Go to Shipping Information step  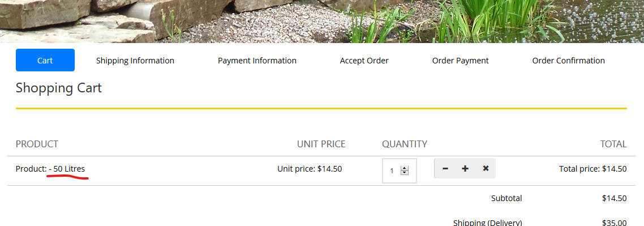pos(135,61)
